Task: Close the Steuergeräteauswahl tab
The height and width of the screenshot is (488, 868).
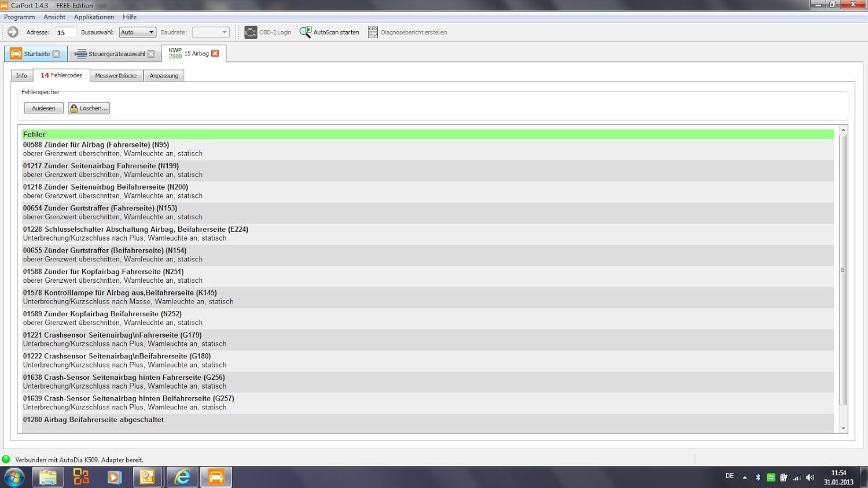Action: 151,54
